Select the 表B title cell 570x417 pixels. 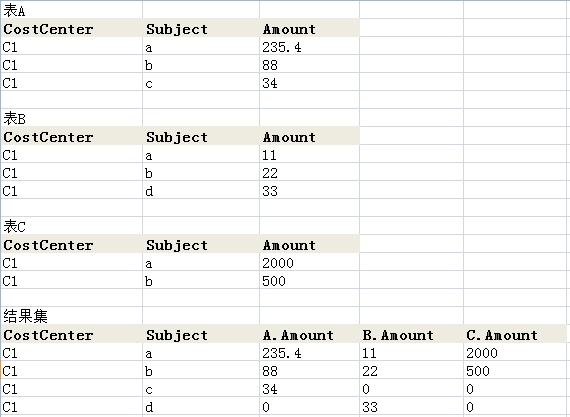pos(72,118)
